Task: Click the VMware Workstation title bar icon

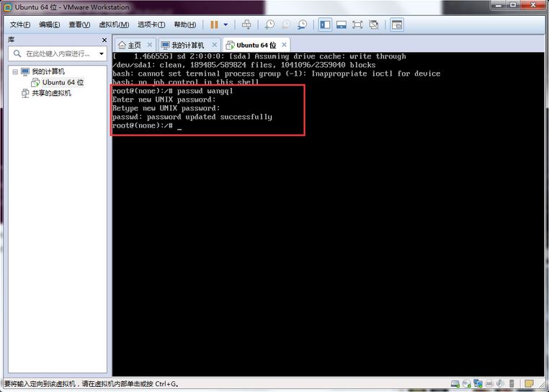Action: coord(8,7)
